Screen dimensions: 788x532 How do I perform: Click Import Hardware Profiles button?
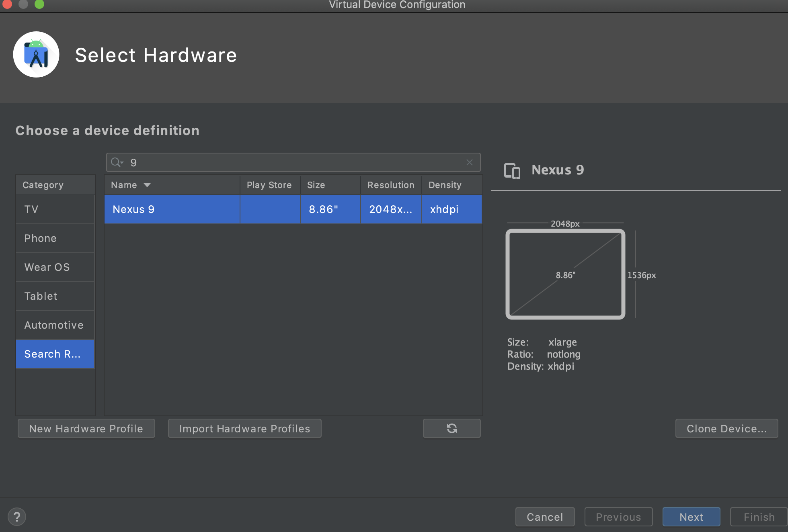click(244, 428)
